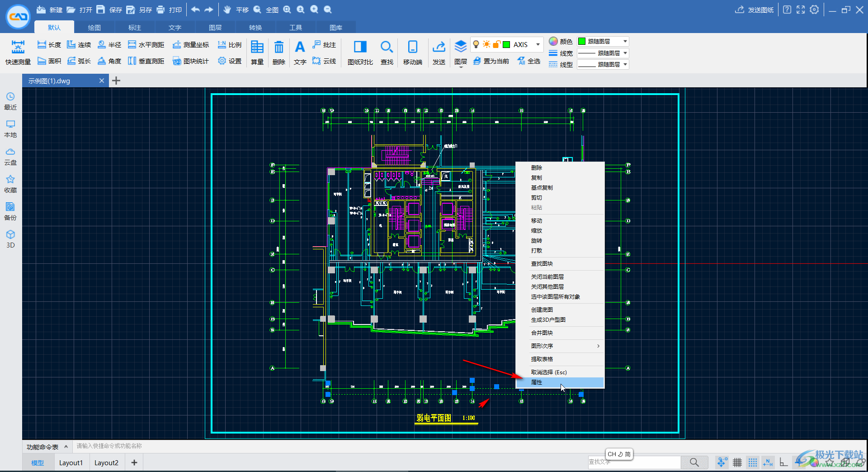Screen dimensions: 868x472
Task: Open the Cloud Disk (云盘) sidebar panel
Action: point(10,157)
